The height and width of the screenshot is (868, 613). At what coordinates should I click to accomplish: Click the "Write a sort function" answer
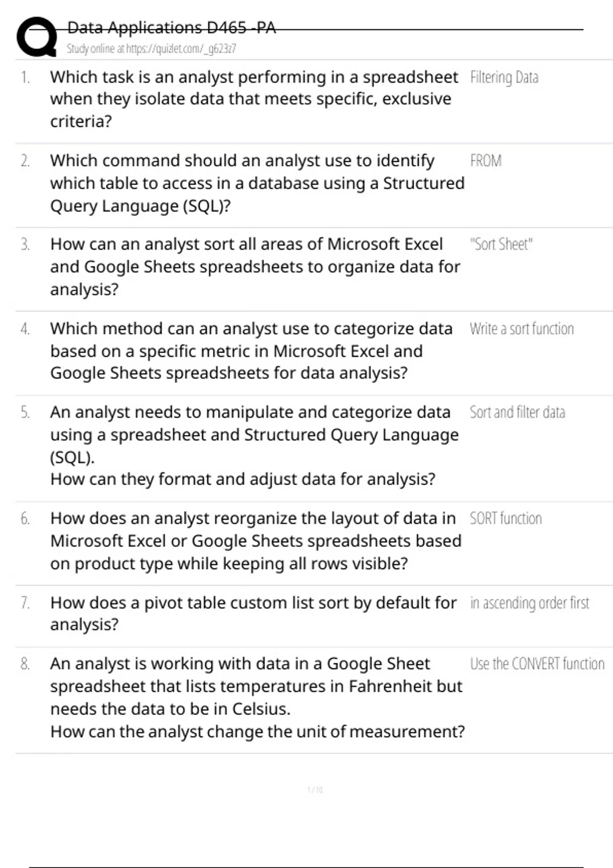click(x=522, y=329)
